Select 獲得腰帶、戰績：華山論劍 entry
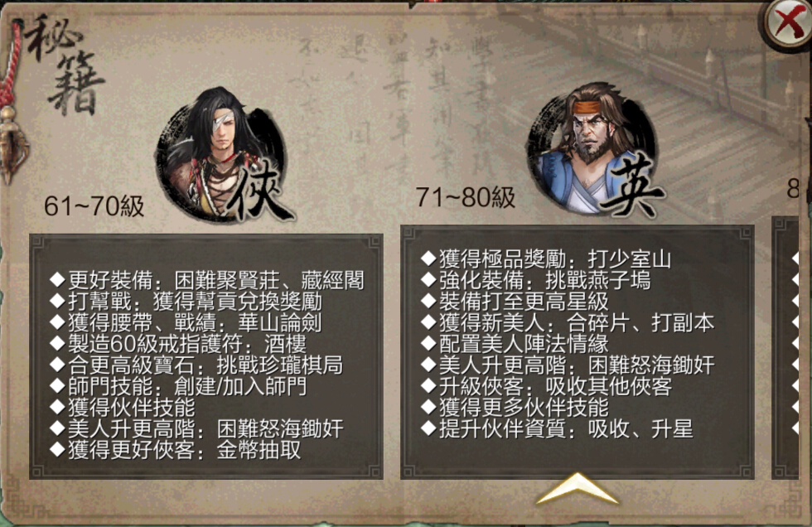 click(186, 322)
